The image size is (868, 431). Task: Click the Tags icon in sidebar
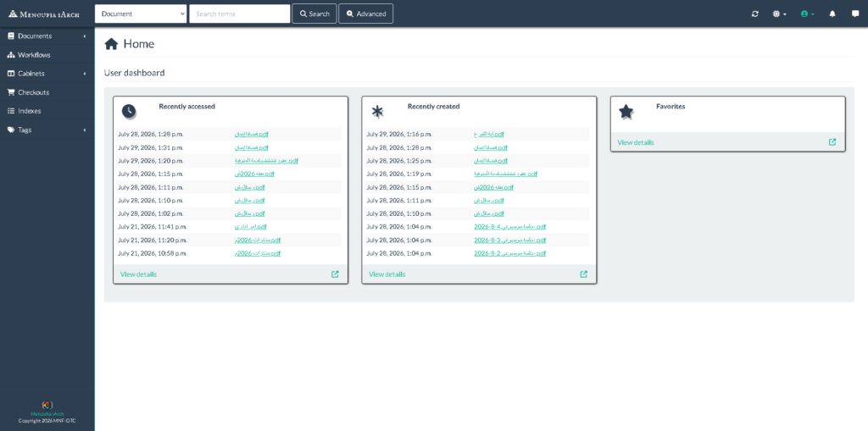click(x=10, y=130)
